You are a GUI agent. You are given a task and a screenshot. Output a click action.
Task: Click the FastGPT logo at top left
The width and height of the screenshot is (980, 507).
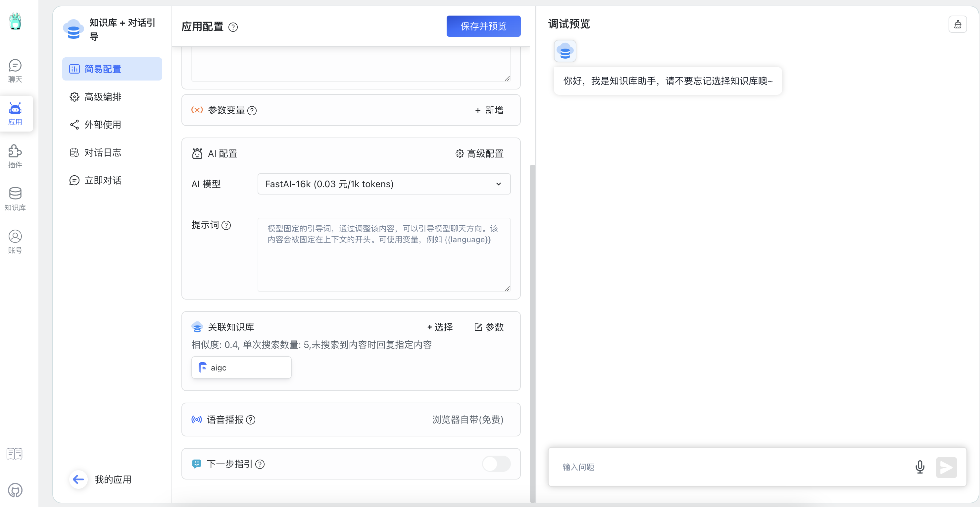point(15,21)
